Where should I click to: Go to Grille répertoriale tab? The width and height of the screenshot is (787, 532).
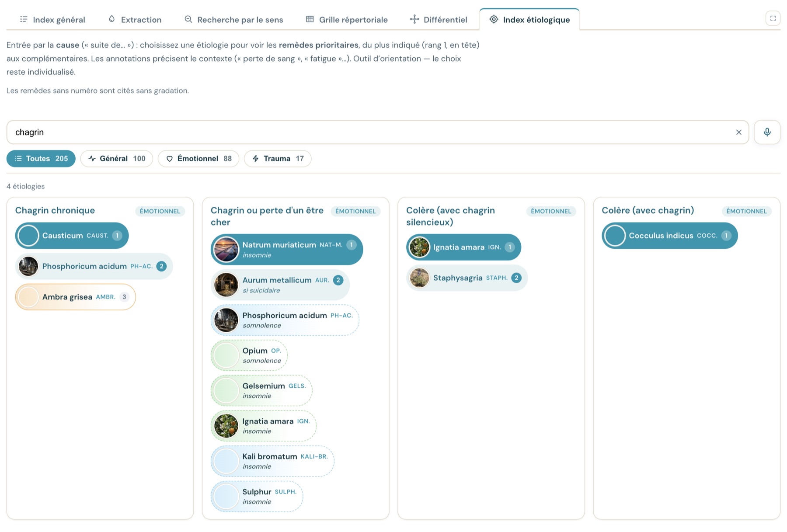[347, 19]
